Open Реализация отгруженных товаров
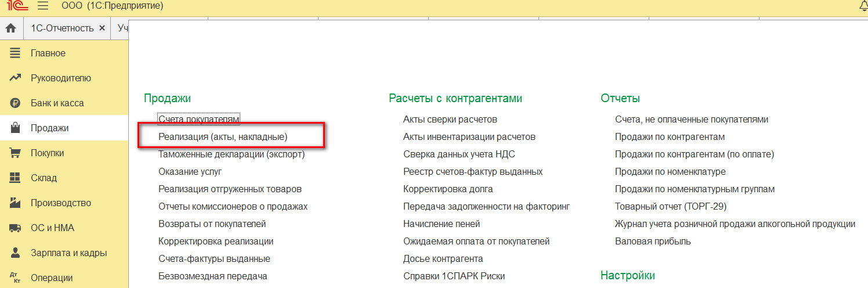This screenshot has height=288, width=868. [230, 189]
